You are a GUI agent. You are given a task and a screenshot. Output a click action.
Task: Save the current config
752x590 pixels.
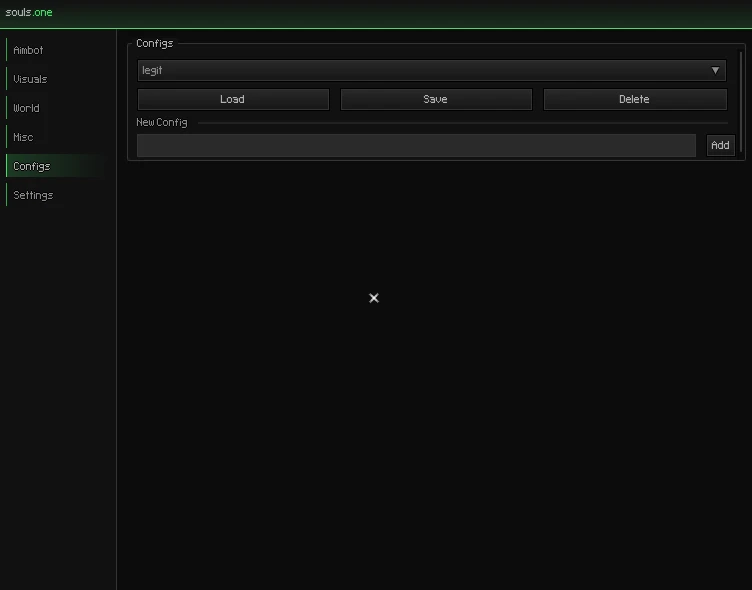[x=436, y=99]
